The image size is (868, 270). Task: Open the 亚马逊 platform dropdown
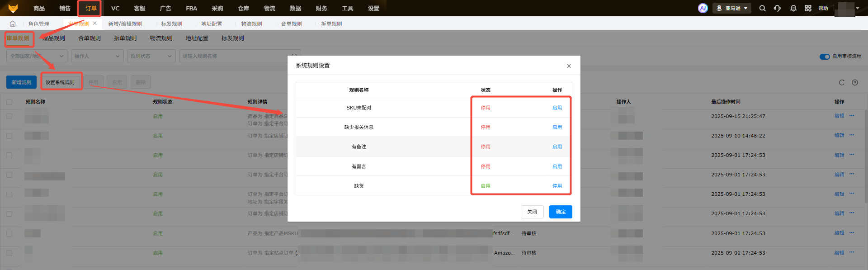pyautogui.click(x=732, y=8)
